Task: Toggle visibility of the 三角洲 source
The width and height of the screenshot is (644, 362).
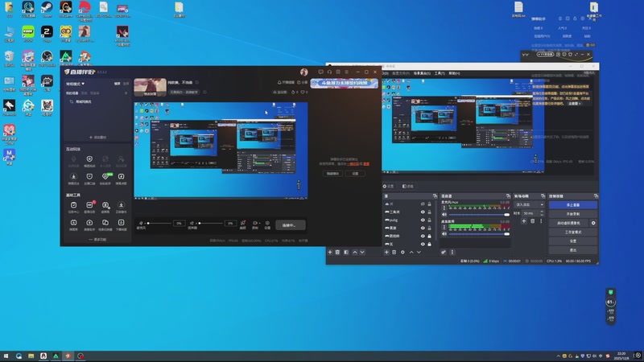Action: point(423,212)
